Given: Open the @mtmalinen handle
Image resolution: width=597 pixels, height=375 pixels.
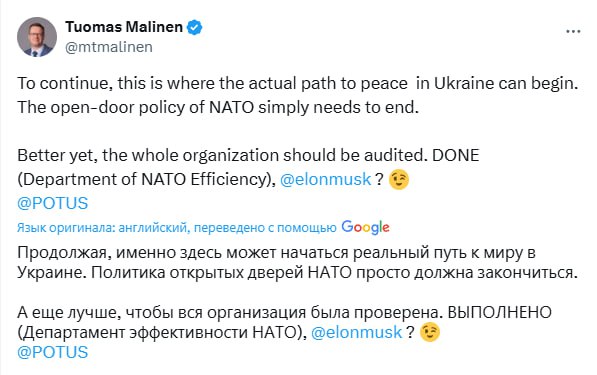Looking at the screenshot, I should [109, 47].
